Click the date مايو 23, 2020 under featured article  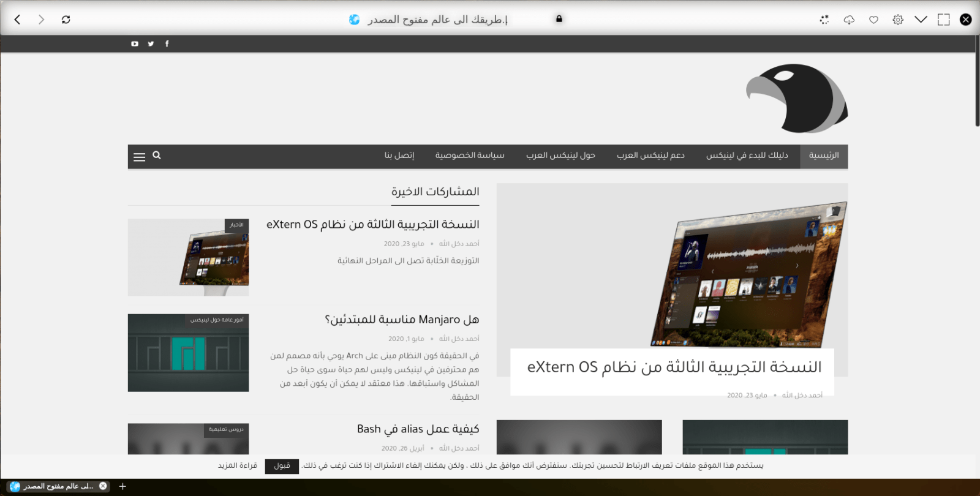747,396
